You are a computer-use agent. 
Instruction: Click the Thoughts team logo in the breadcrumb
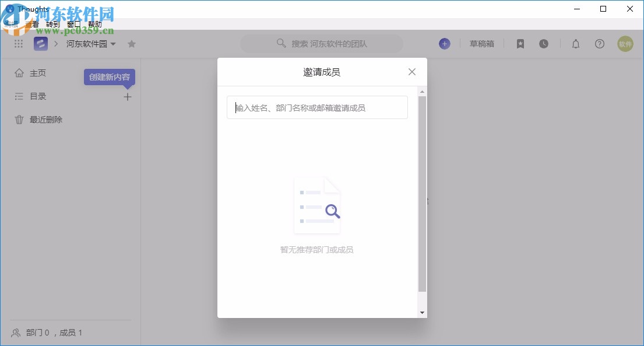point(40,43)
